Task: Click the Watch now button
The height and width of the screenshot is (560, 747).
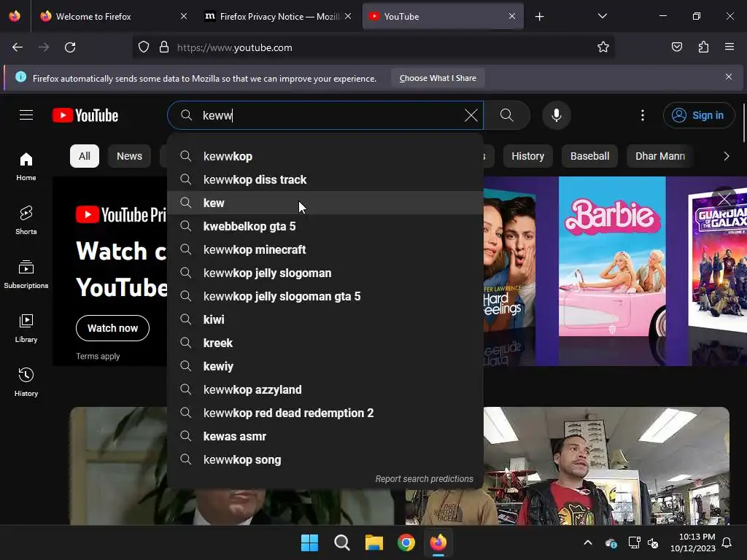Action: 112,328
